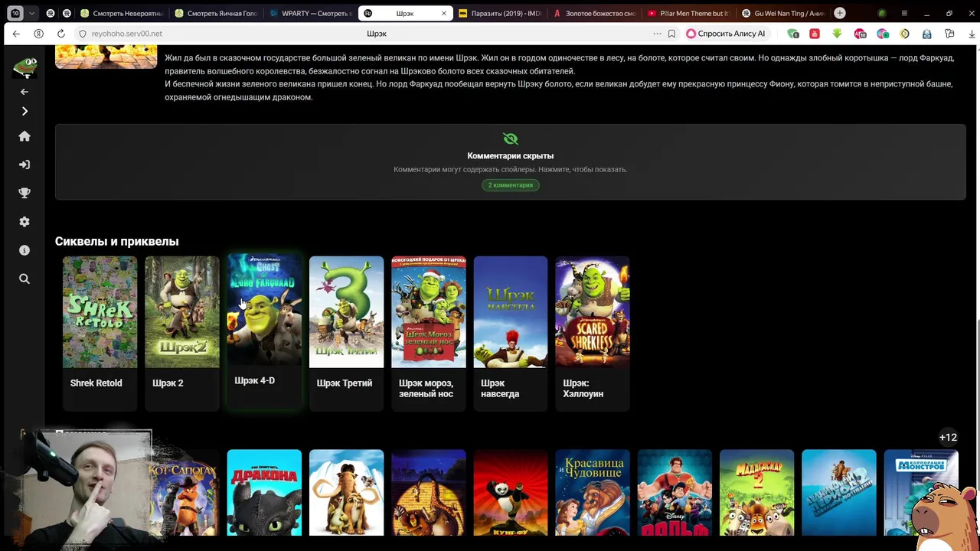Switch to the Смотреть Яичная Голова tab

point(217,13)
